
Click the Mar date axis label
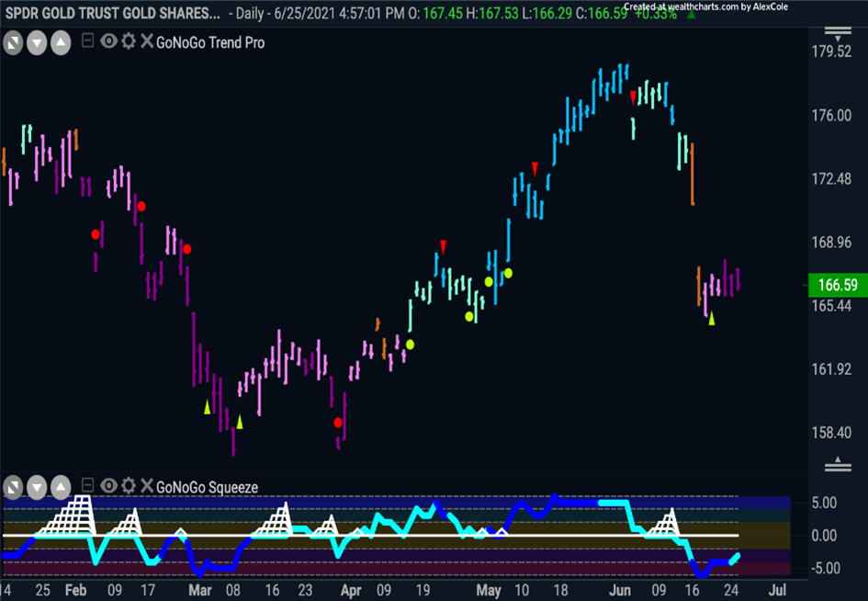tap(200, 590)
